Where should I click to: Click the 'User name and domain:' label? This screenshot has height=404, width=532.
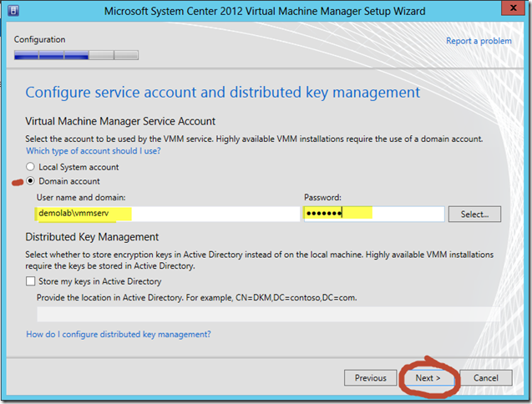[81, 198]
